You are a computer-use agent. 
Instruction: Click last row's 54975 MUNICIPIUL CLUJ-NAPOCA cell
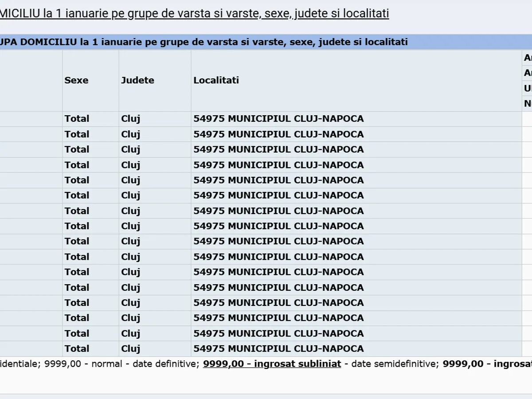pos(278,348)
